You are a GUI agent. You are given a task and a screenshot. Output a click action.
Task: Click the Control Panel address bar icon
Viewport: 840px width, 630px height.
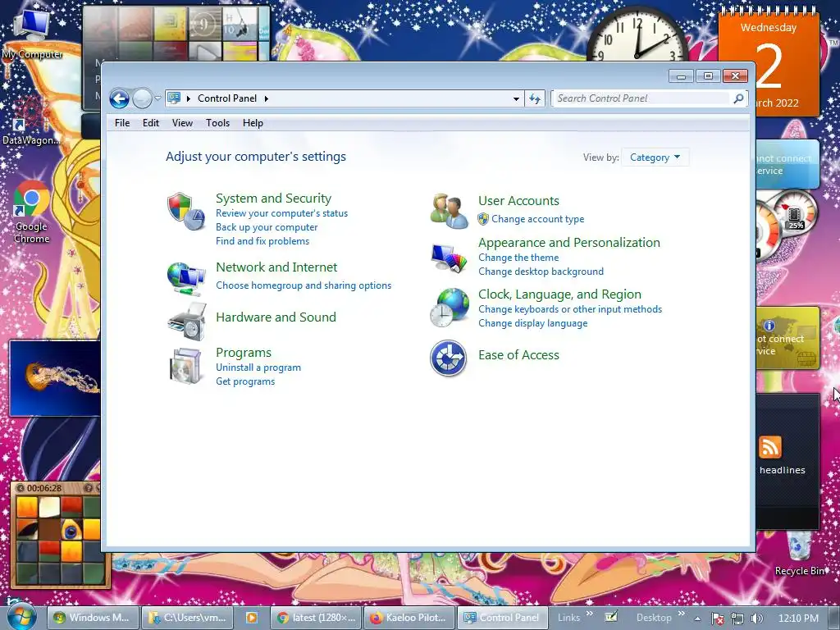[174, 98]
